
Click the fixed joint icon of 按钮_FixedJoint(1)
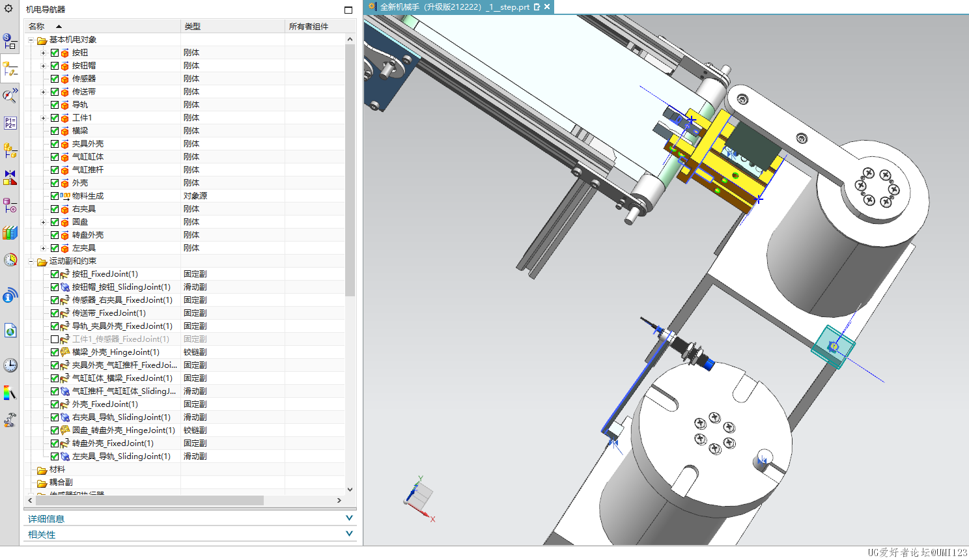pyautogui.click(x=65, y=274)
